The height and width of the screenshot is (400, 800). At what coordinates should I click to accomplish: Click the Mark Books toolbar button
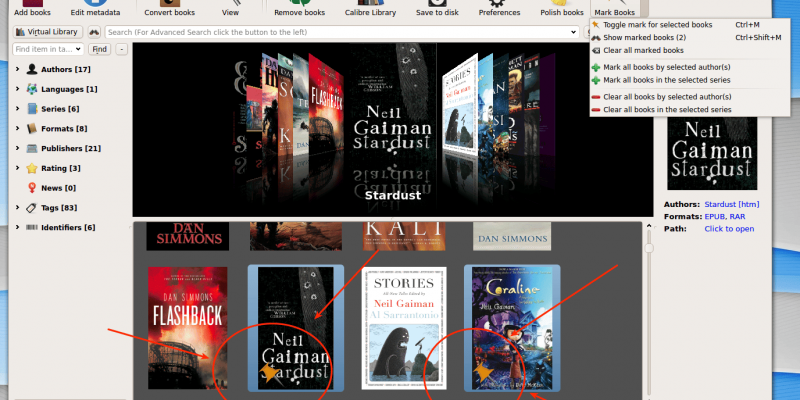(x=614, y=8)
